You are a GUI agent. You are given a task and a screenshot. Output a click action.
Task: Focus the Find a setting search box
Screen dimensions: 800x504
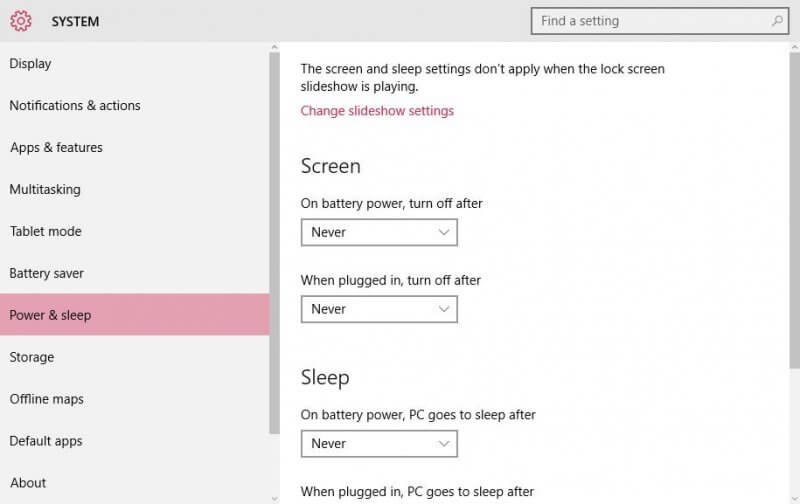coord(660,21)
